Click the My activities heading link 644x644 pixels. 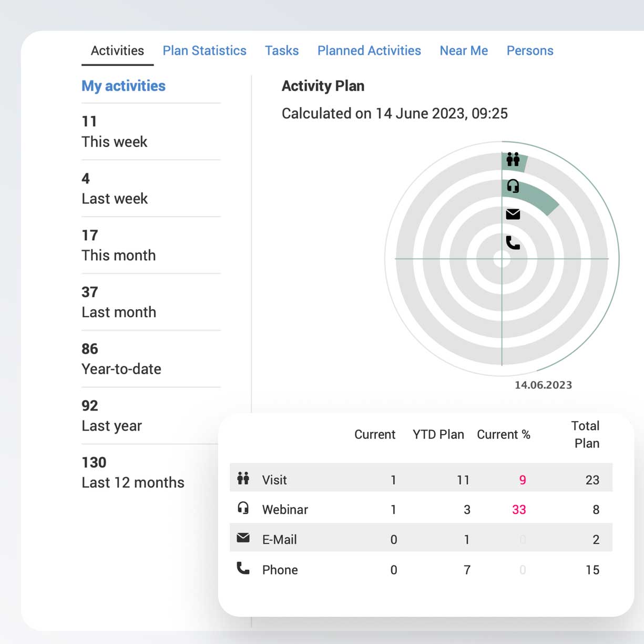pyautogui.click(x=124, y=86)
